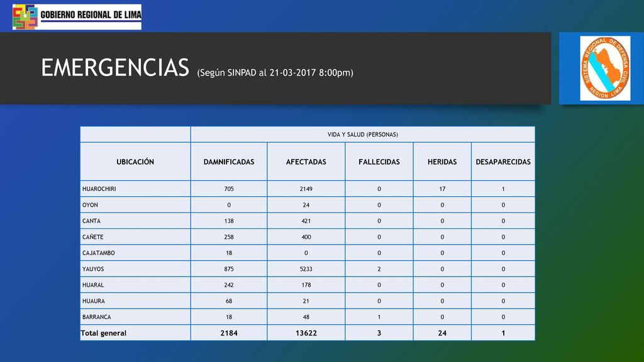Select the CAJATAMBO row label
The width and height of the screenshot is (644, 362).
pyautogui.click(x=99, y=253)
